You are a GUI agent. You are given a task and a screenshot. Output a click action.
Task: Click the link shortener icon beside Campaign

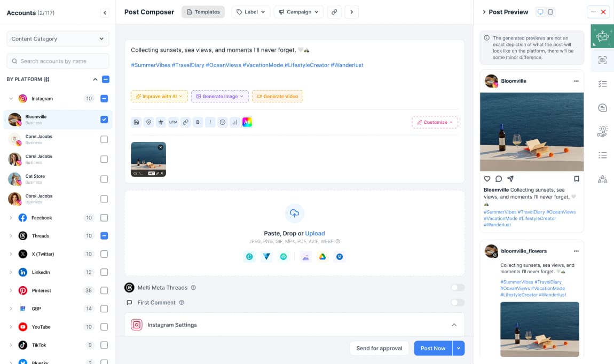334,12
